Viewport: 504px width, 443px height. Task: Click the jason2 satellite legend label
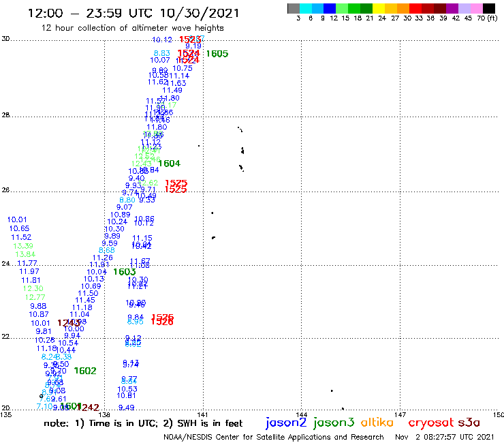pos(286,423)
